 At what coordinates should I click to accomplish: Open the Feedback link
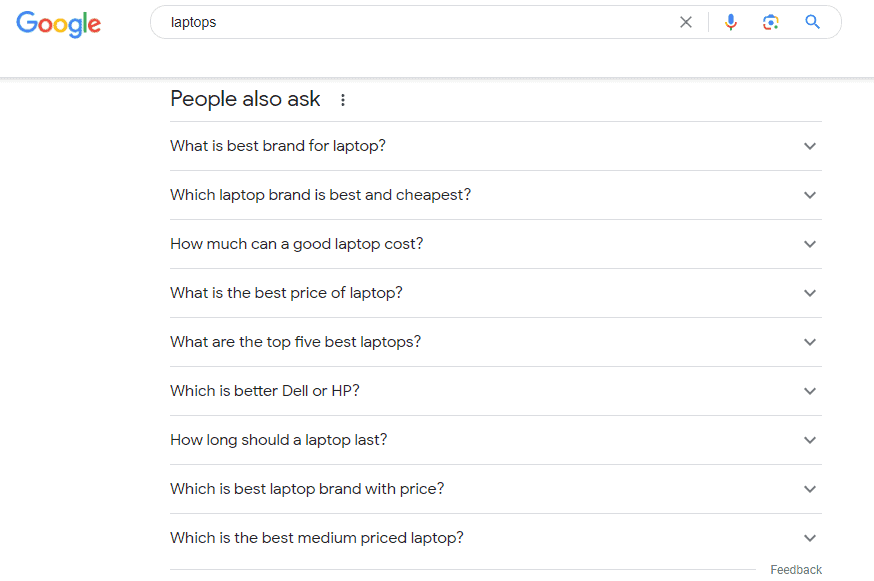(x=796, y=569)
